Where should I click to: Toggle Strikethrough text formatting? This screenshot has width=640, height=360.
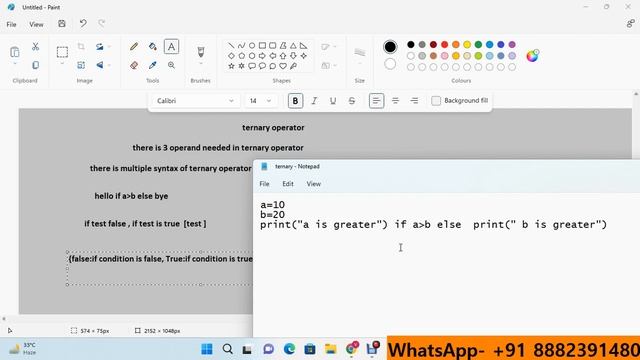(x=351, y=101)
